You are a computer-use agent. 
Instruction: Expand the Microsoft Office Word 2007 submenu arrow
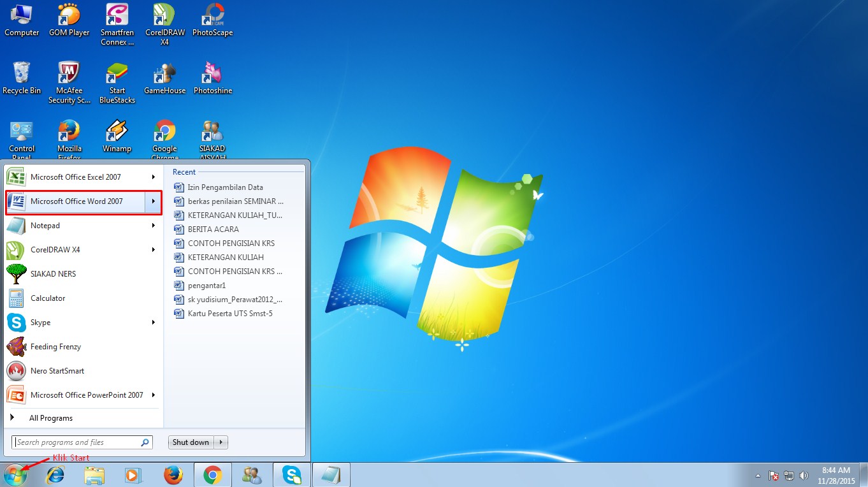(153, 201)
